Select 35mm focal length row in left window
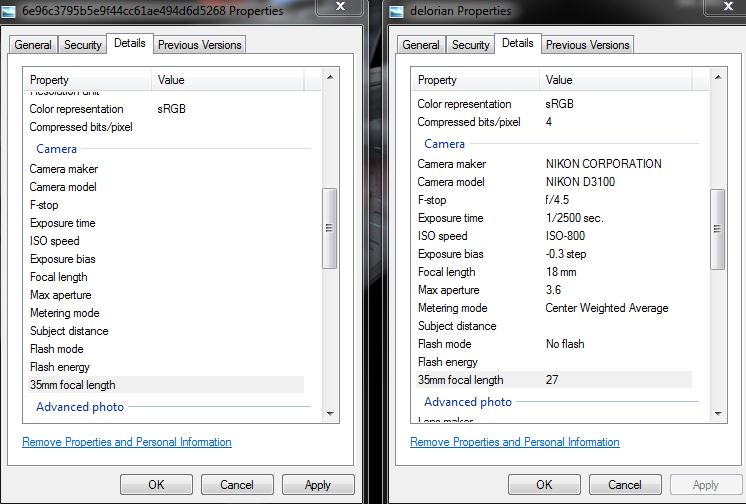746x504 pixels. pos(166,385)
